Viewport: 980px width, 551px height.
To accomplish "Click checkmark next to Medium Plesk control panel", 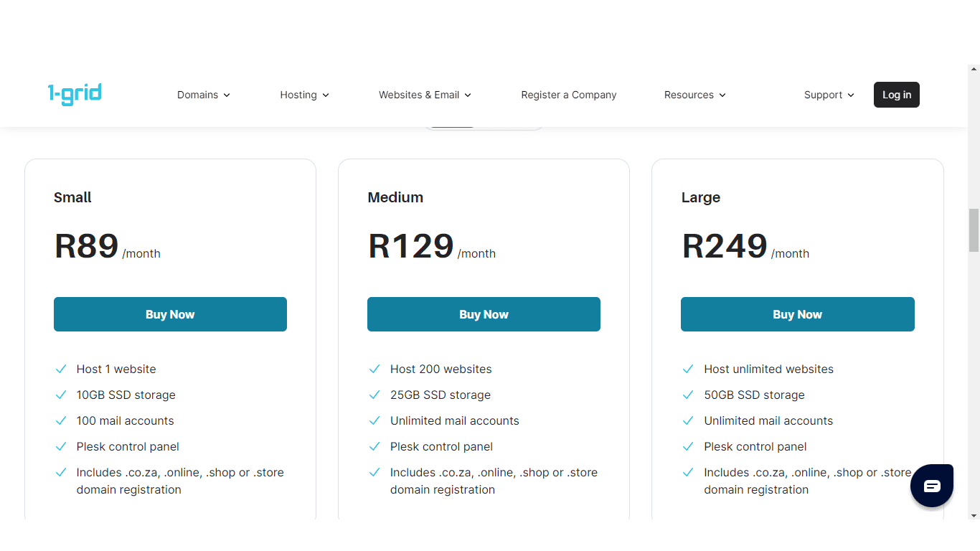I will pyautogui.click(x=374, y=446).
